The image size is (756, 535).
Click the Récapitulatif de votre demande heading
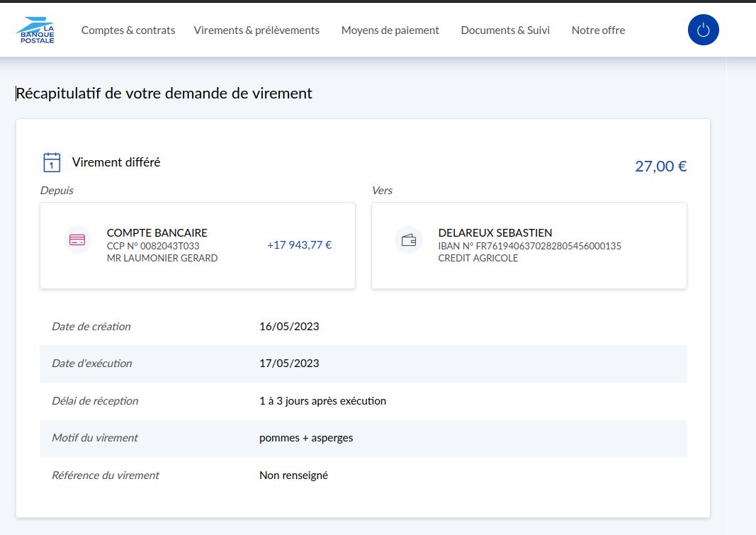pyautogui.click(x=164, y=94)
